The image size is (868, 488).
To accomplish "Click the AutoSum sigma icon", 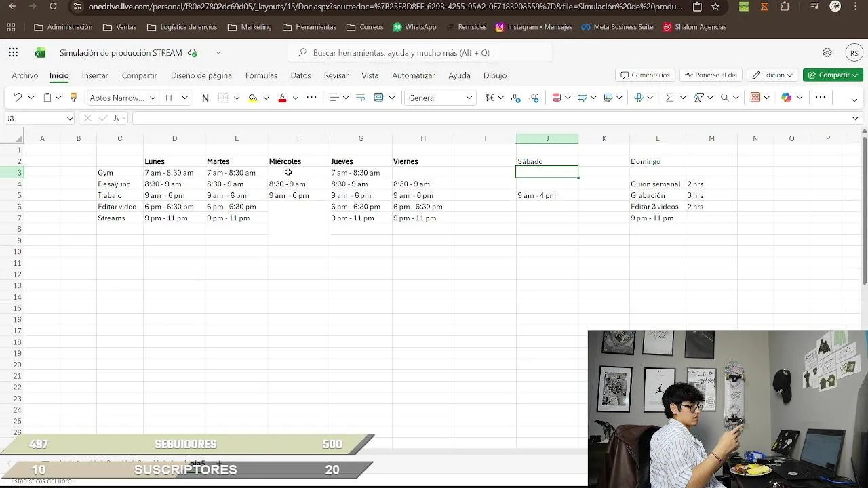I will (669, 98).
